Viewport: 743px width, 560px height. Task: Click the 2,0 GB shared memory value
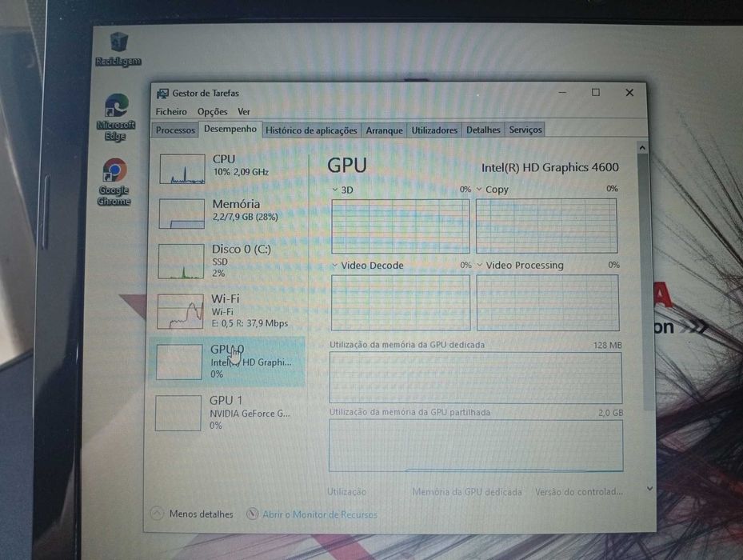(x=611, y=413)
